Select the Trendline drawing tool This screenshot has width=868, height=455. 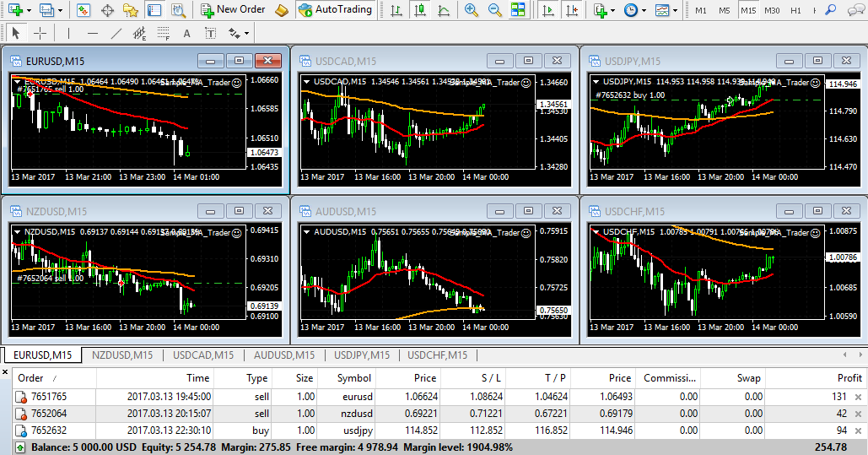tap(116, 33)
